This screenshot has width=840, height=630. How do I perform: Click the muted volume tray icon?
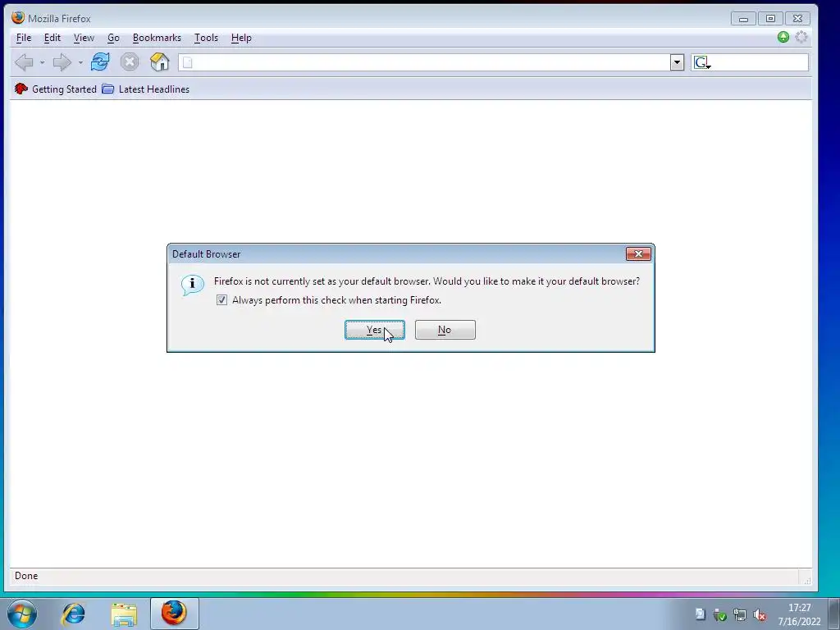pos(760,615)
